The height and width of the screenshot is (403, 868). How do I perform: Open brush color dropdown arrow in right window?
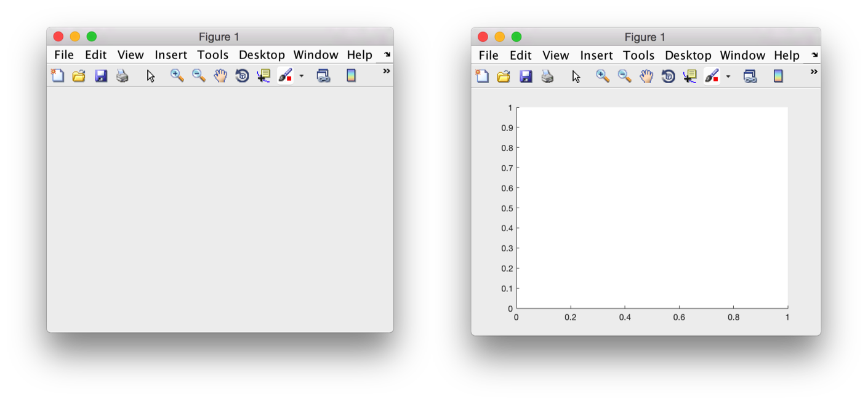(728, 77)
